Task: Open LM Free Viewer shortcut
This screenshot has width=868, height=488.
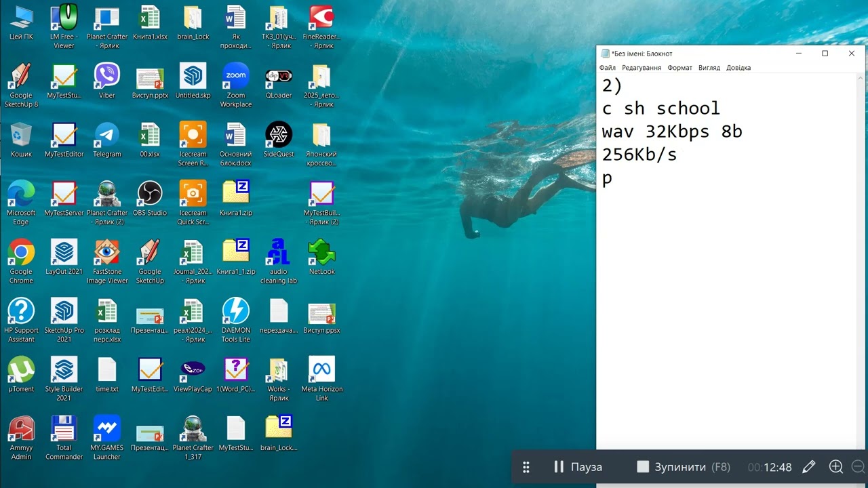Action: point(64,26)
